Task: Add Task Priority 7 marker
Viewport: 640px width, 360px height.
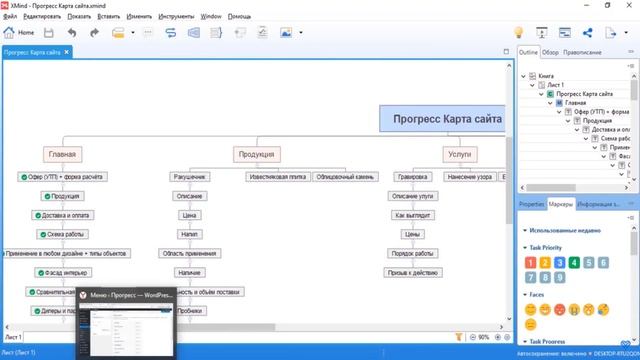Action: pyautogui.click(x=530, y=278)
